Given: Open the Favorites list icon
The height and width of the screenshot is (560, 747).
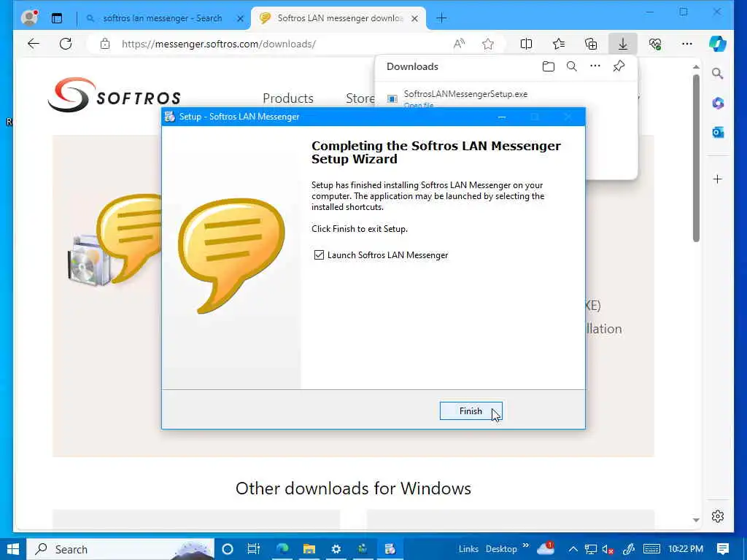Looking at the screenshot, I should [x=559, y=44].
